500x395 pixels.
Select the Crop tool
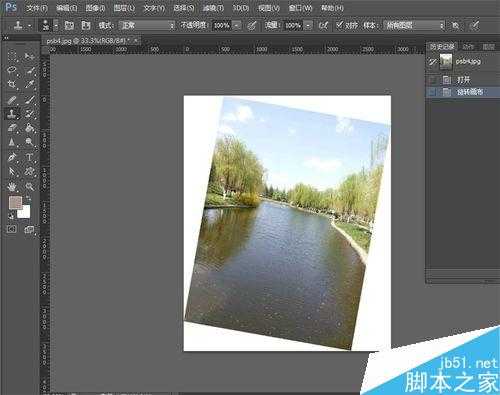(12, 84)
